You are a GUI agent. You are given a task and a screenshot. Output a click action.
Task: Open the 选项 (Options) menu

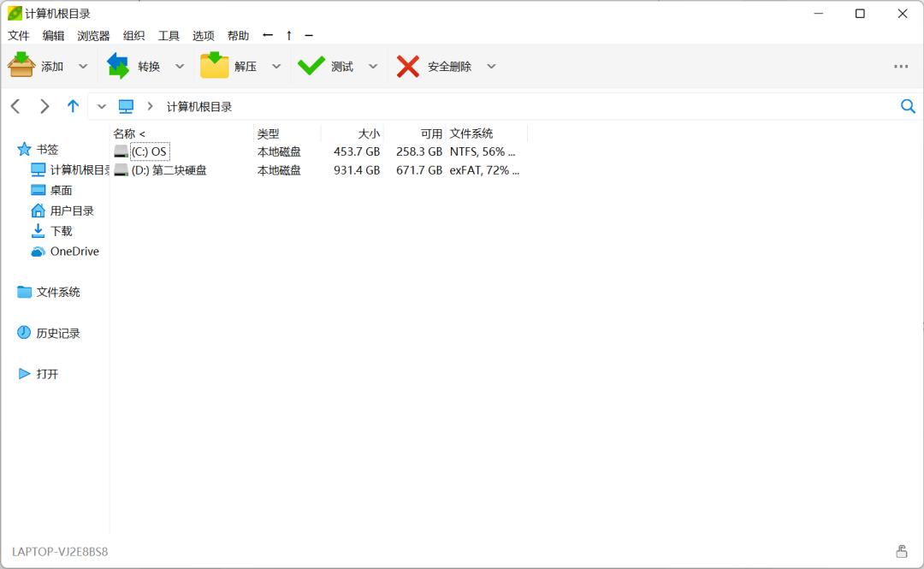(x=204, y=35)
